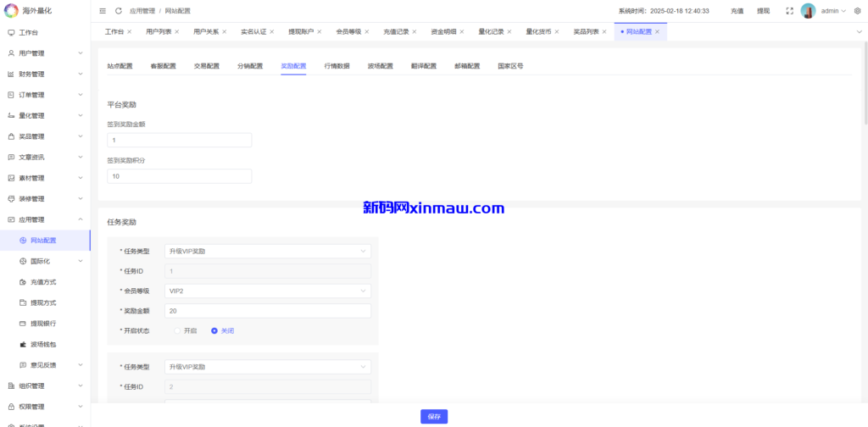Close the 用户列表 page tab

176,31
